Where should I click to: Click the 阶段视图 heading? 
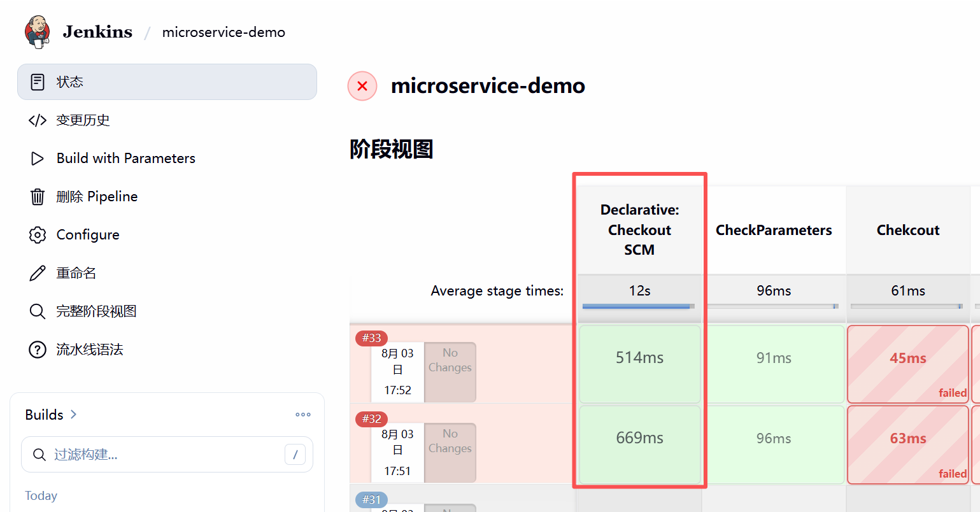click(x=392, y=150)
